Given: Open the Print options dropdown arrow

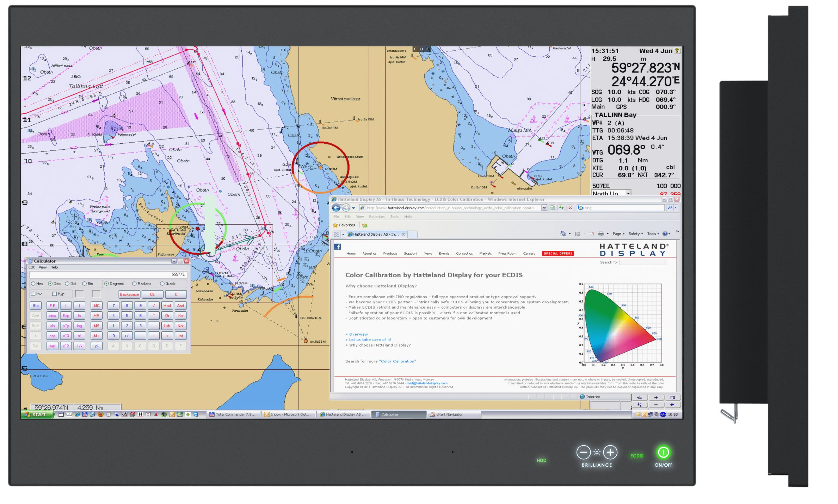Looking at the screenshot, I should (x=608, y=234).
